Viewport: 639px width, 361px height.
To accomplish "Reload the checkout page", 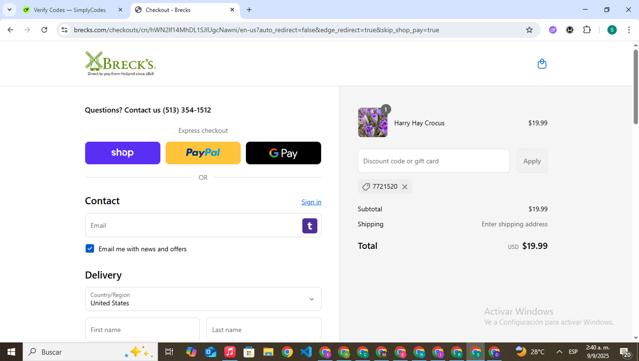I will [x=44, y=30].
